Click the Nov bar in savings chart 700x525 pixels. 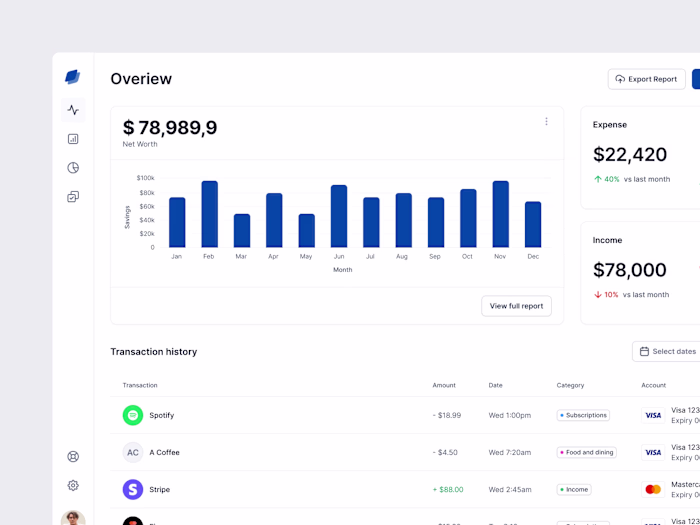(500, 214)
